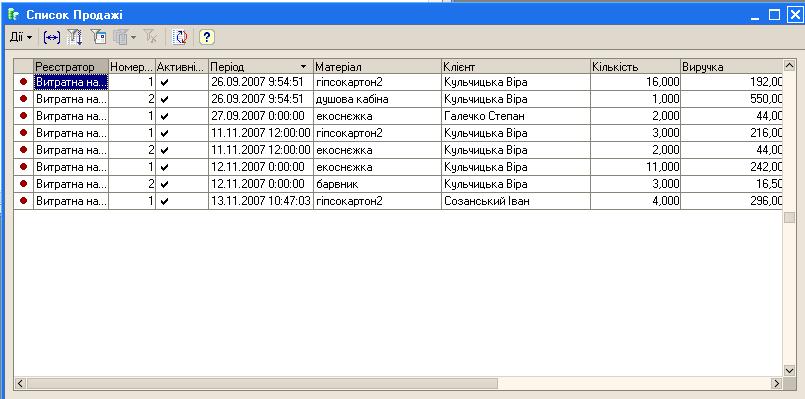Select the 16,50 revenue cell
The height and width of the screenshot is (399, 805).
[x=731, y=184]
